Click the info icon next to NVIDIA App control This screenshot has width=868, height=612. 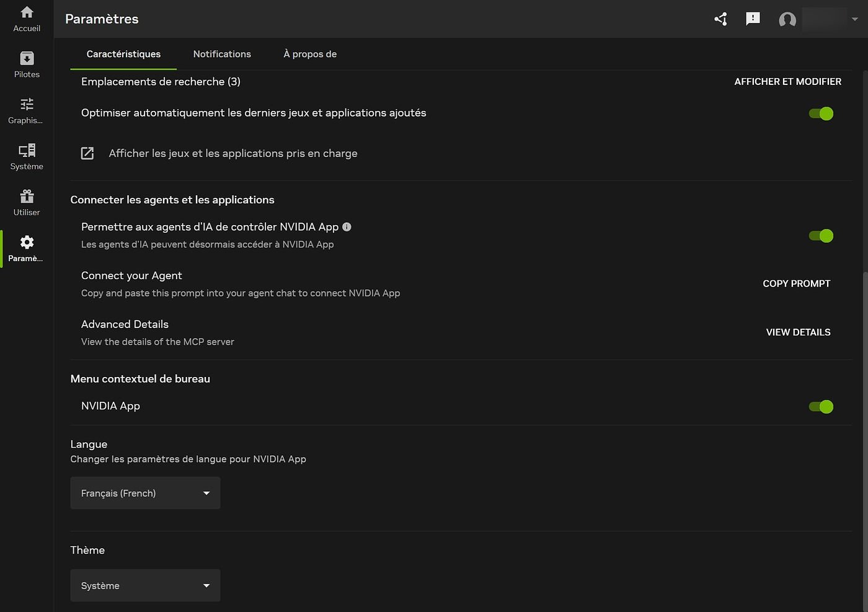[347, 227]
